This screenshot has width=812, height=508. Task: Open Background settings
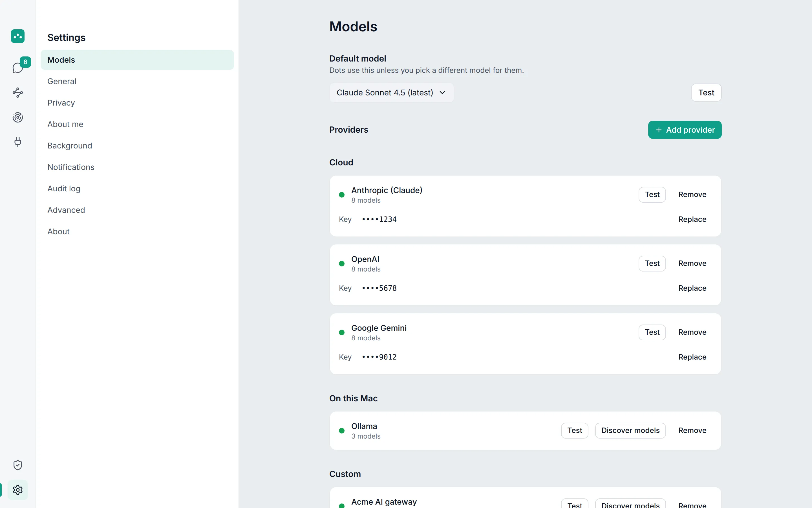pos(137,146)
